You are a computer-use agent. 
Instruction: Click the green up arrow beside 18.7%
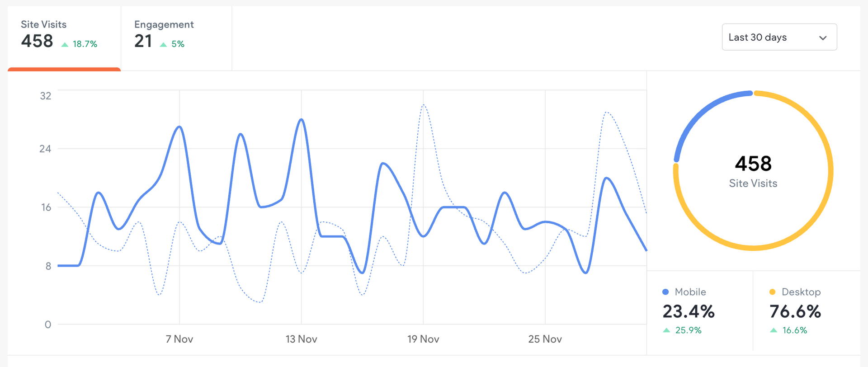65,44
